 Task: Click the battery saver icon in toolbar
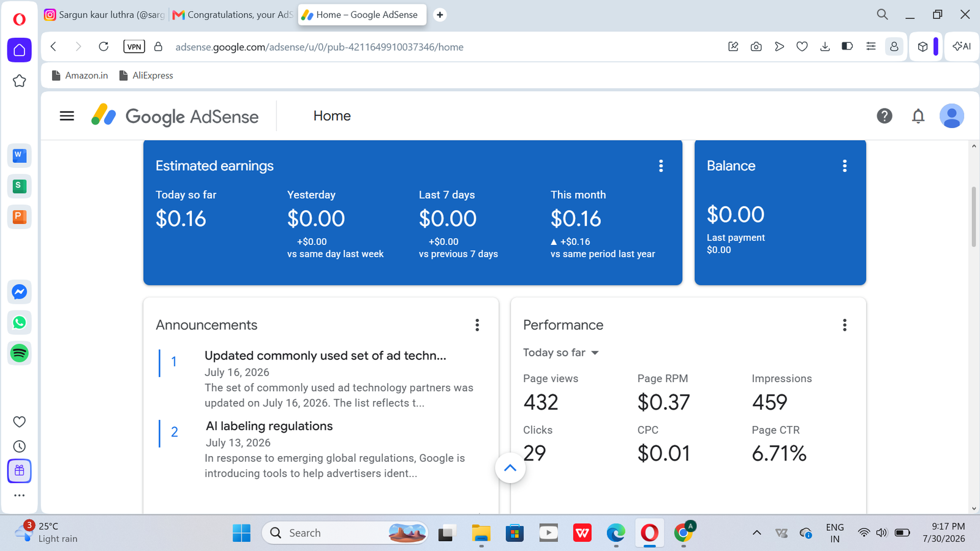point(848,47)
